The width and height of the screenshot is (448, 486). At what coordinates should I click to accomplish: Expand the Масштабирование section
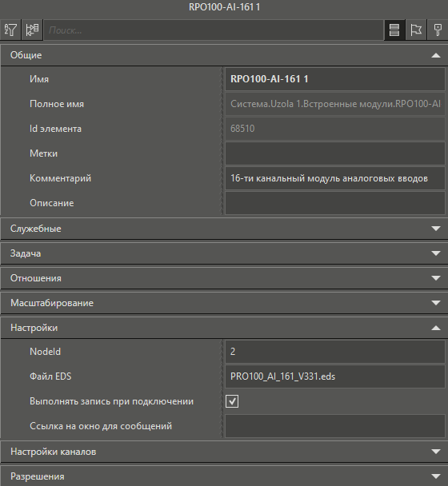(x=224, y=303)
